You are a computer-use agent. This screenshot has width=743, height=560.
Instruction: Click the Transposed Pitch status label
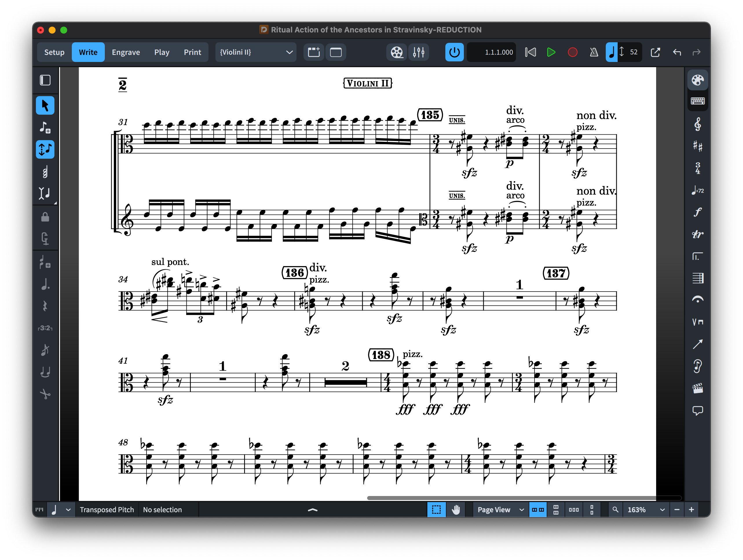click(107, 510)
